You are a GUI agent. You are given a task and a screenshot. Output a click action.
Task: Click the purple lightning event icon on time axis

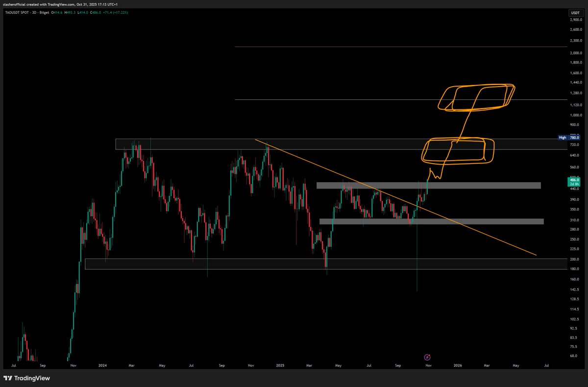pyautogui.click(x=427, y=357)
